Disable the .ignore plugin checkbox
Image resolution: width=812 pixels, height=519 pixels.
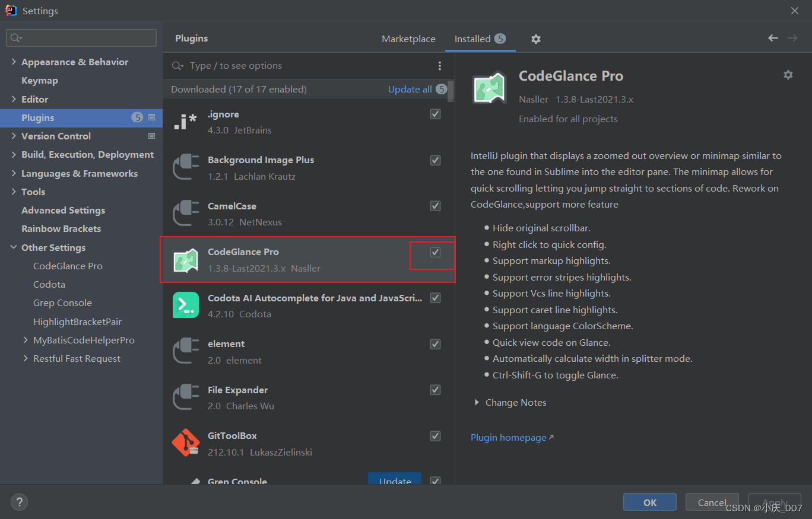436,114
